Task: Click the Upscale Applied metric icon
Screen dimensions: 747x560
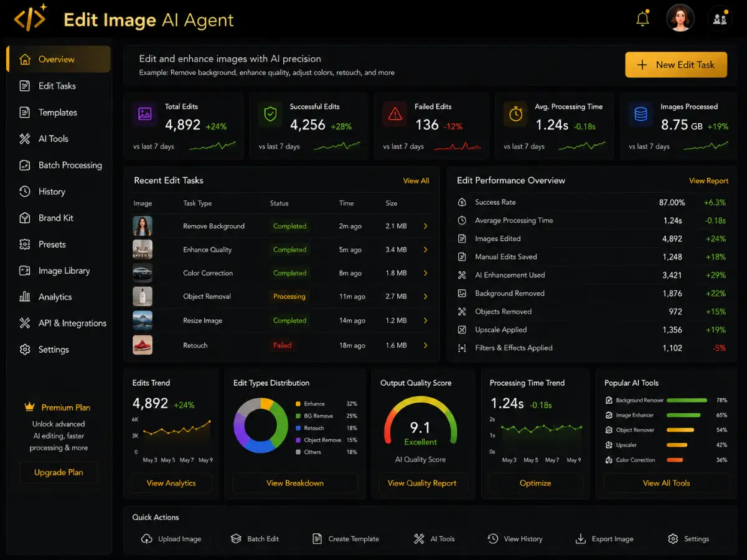Action: click(x=462, y=330)
